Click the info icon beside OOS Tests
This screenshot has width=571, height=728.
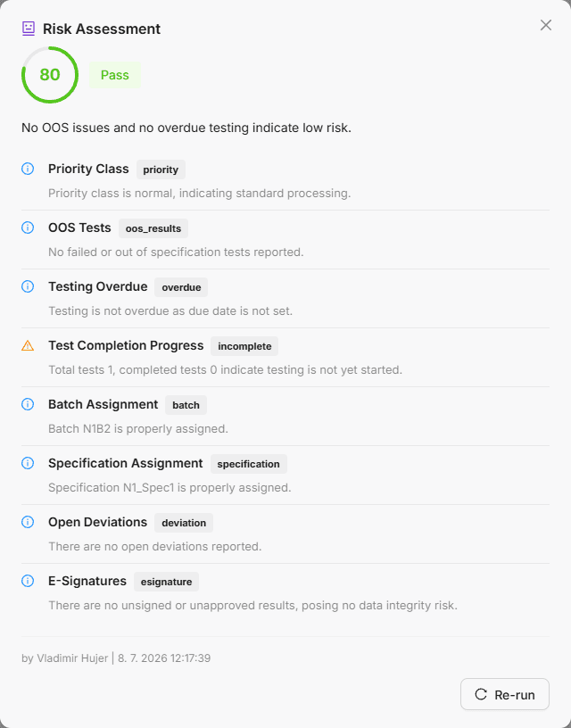click(28, 227)
